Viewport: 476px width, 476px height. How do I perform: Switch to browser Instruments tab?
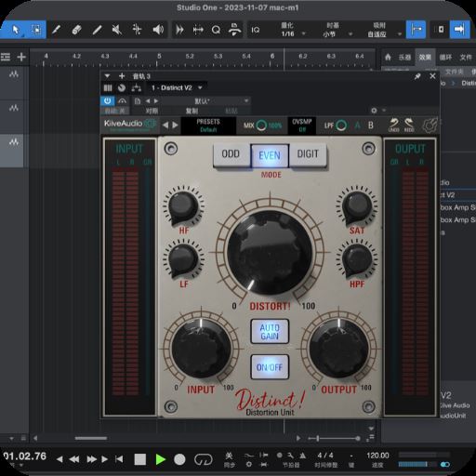[404, 58]
